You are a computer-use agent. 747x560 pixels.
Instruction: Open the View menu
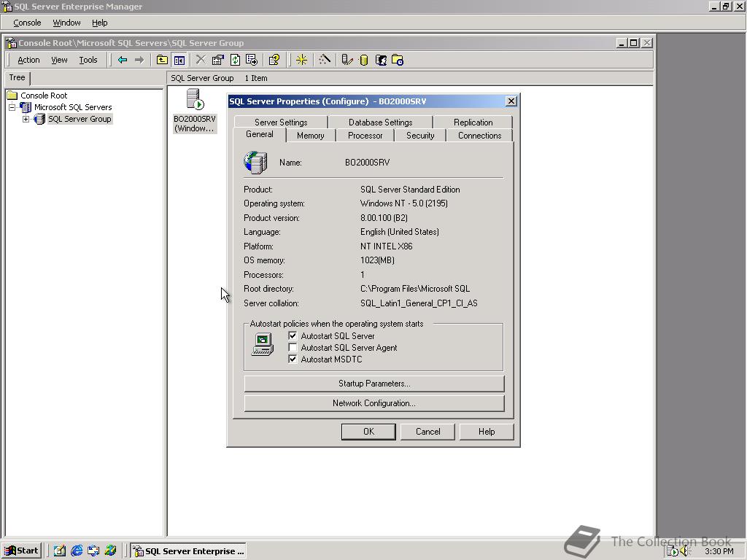pyautogui.click(x=59, y=60)
